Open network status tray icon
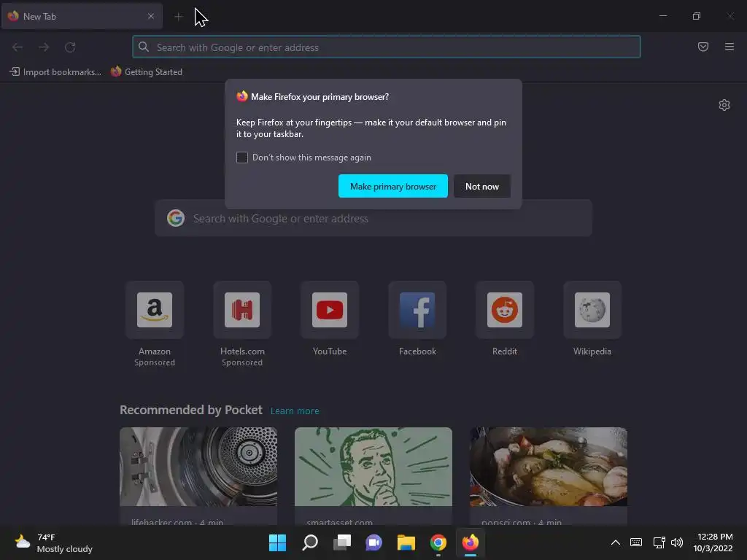The width and height of the screenshot is (747, 560). (659, 542)
